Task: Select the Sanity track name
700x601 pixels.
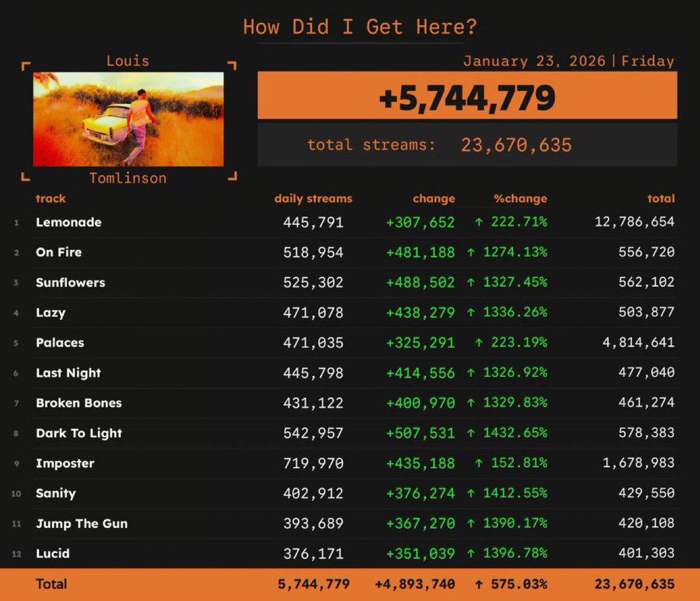Action: (x=56, y=494)
